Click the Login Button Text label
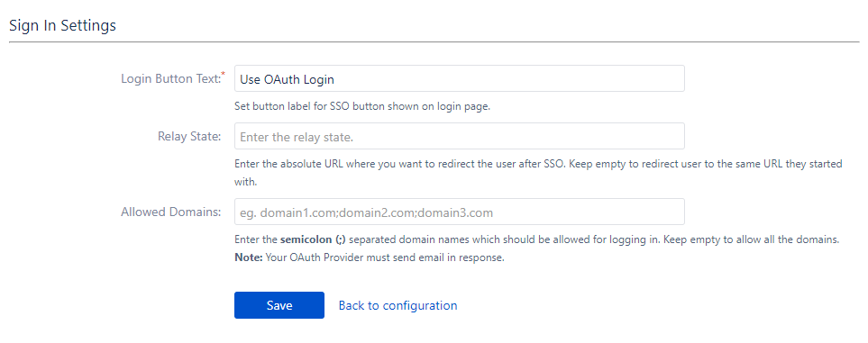 (x=170, y=78)
